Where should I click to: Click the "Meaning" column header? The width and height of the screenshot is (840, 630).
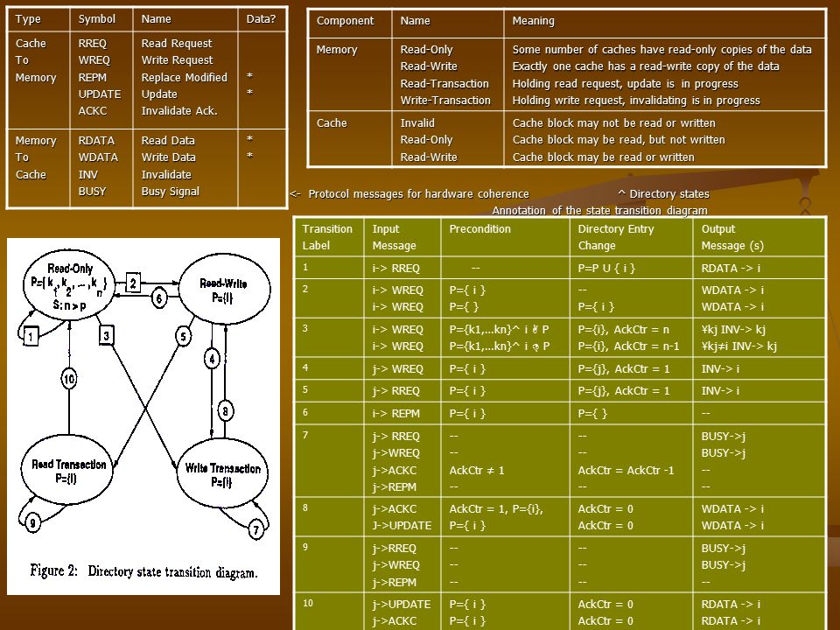click(x=533, y=21)
